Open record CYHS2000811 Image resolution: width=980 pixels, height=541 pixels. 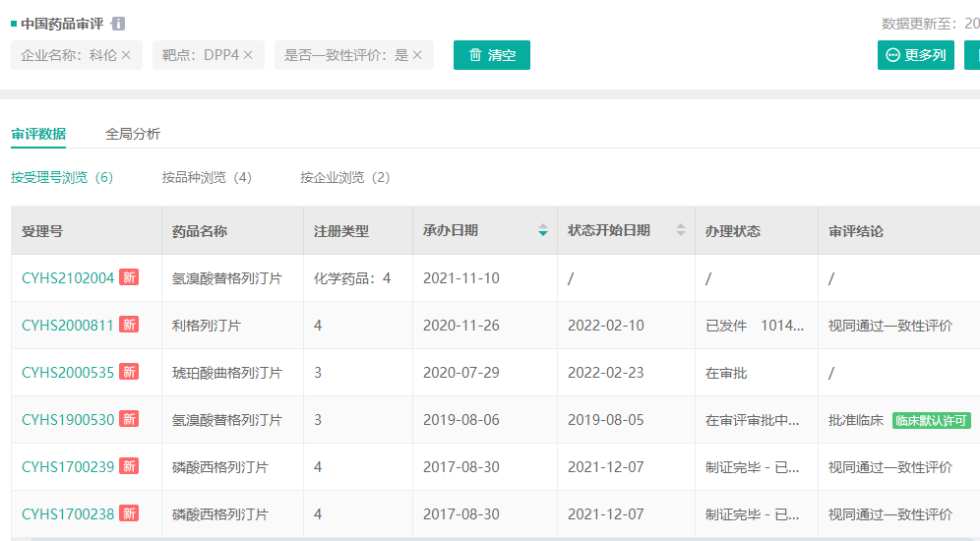pyautogui.click(x=68, y=326)
